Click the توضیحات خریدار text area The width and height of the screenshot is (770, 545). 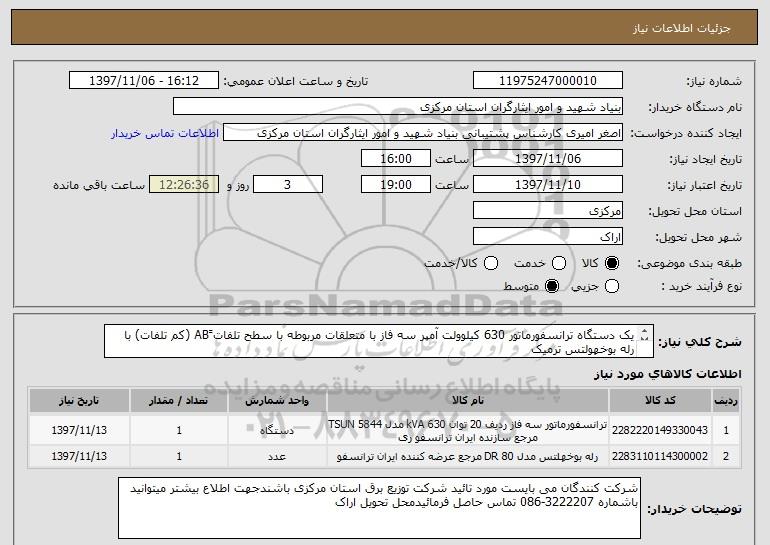[379, 508]
